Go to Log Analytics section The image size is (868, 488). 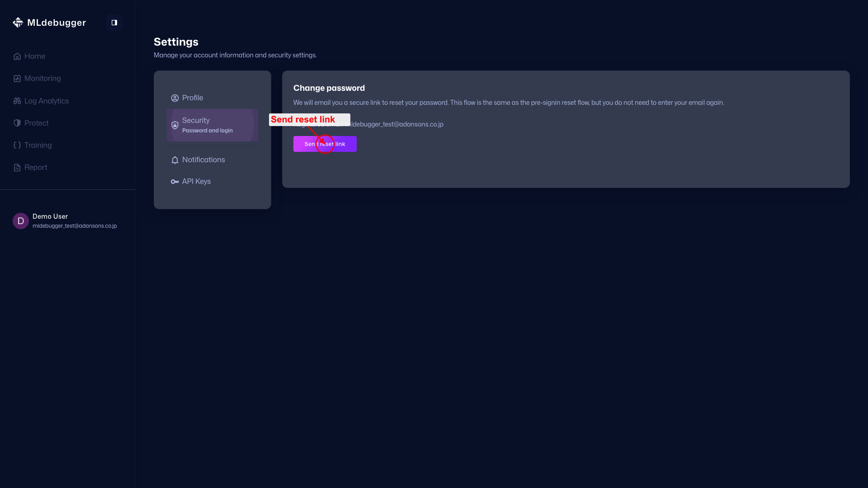pyautogui.click(x=46, y=101)
